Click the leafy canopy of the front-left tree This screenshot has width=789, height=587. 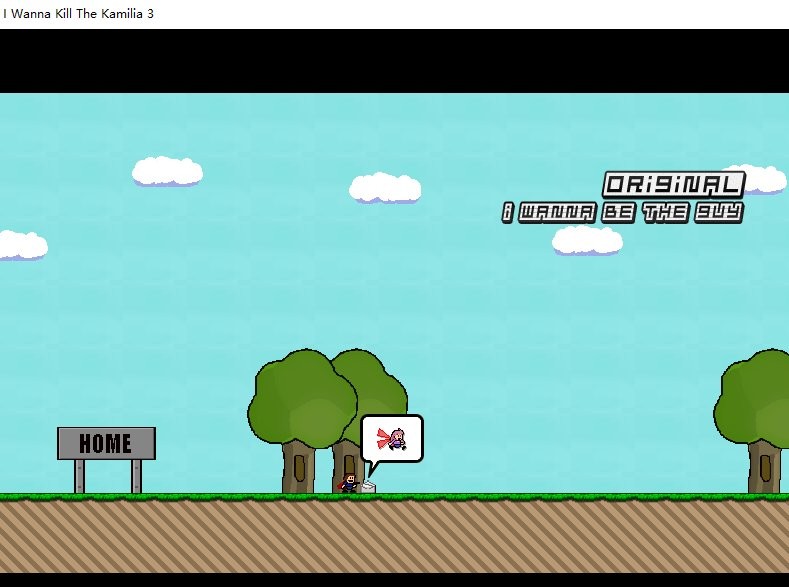(x=298, y=402)
